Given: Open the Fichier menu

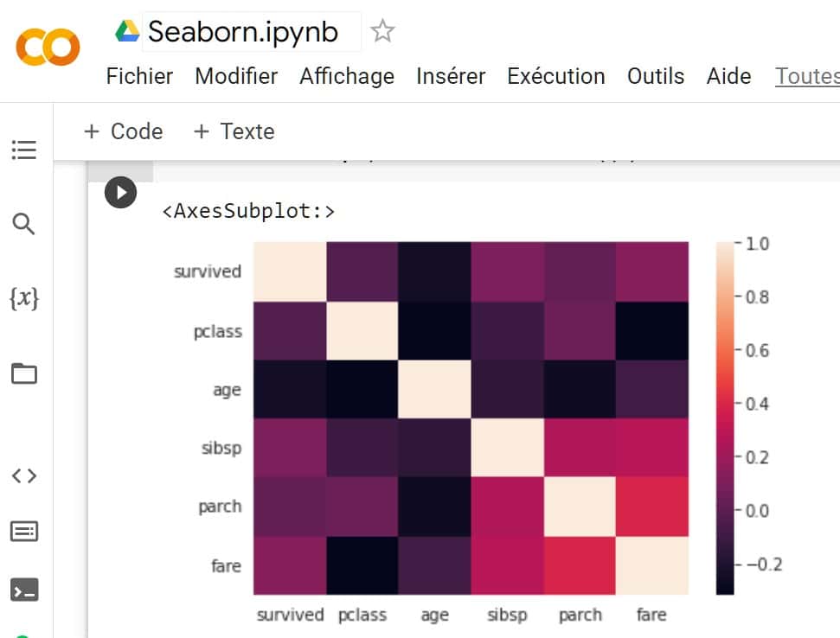Looking at the screenshot, I should [x=138, y=76].
